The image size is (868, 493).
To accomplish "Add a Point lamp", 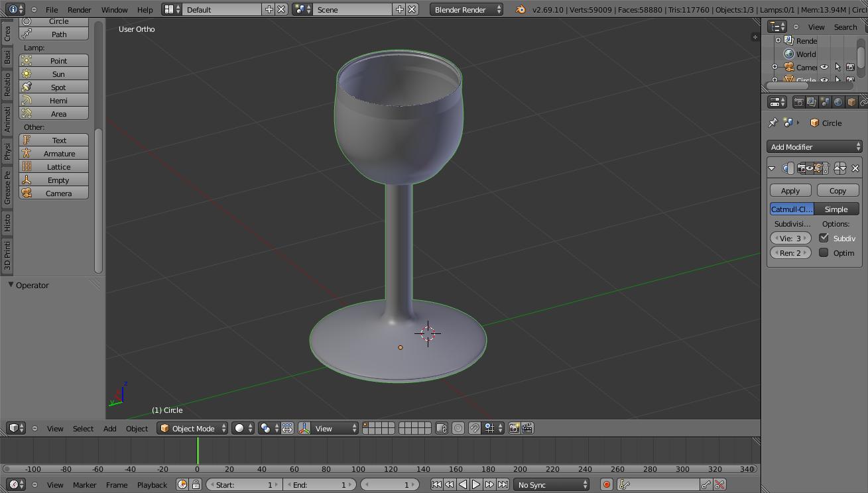I will tap(54, 61).
